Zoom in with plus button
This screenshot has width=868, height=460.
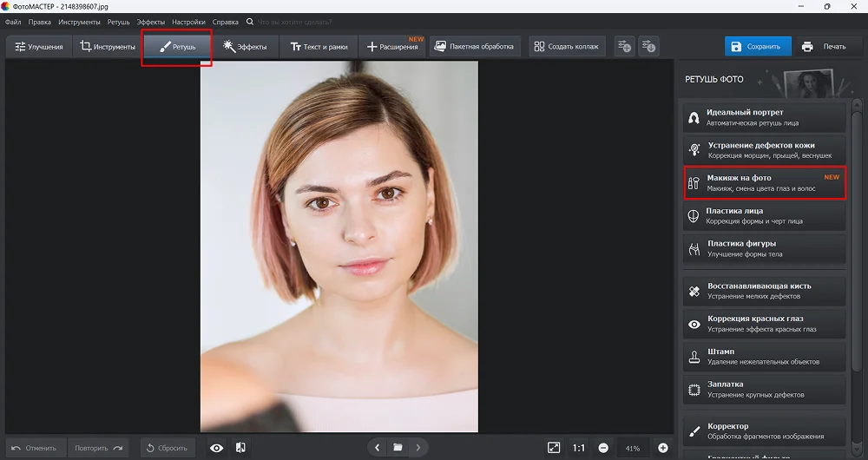coord(662,448)
